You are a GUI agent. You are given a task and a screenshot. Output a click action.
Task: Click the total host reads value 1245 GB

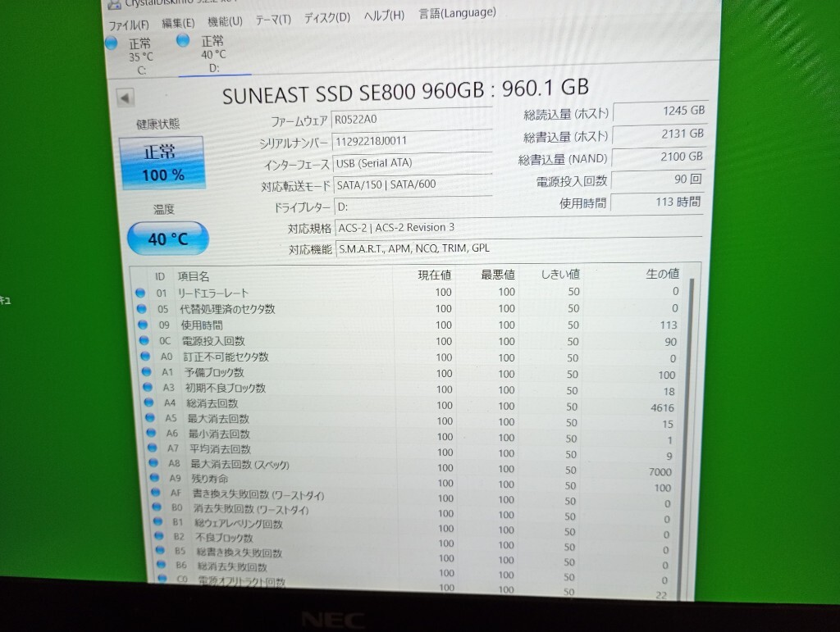pyautogui.click(x=660, y=111)
